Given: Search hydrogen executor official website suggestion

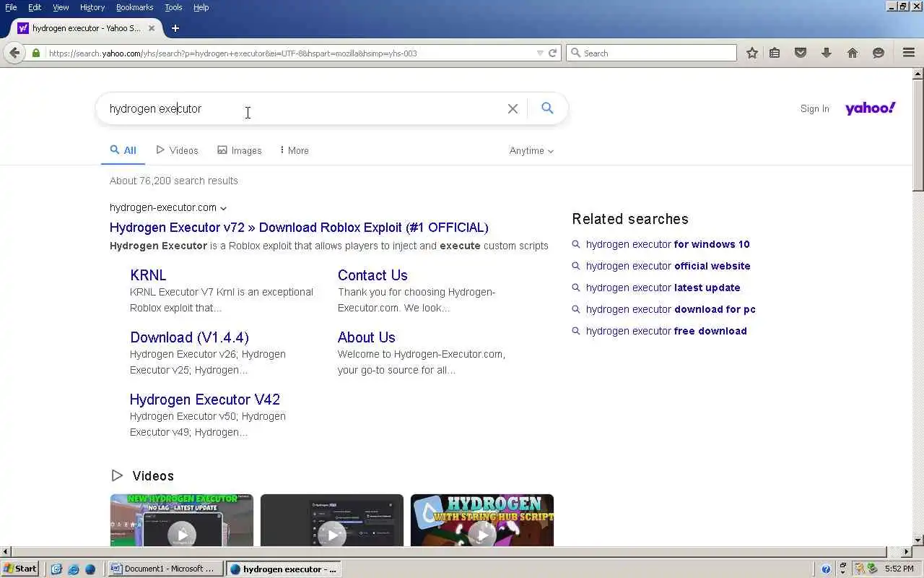Looking at the screenshot, I should pyautogui.click(x=668, y=266).
